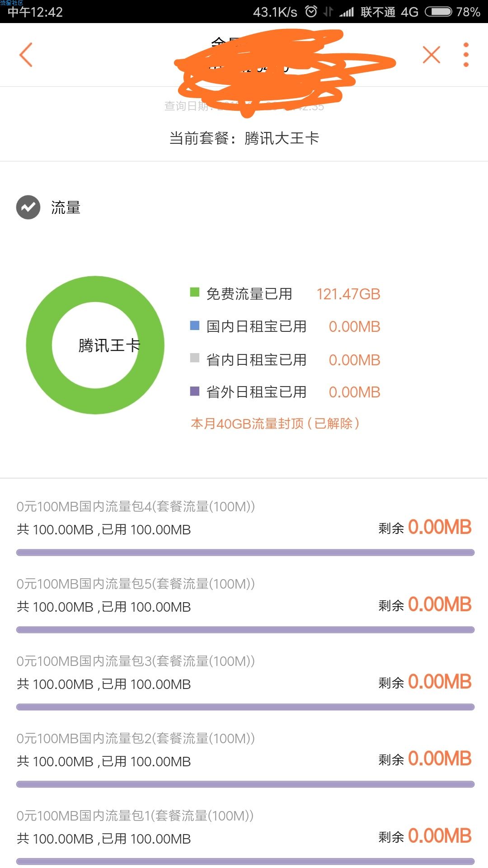Image resolution: width=488 pixels, height=868 pixels.
Task: Select 当前套餐：腾讯大王卡 text
Action: [244, 138]
